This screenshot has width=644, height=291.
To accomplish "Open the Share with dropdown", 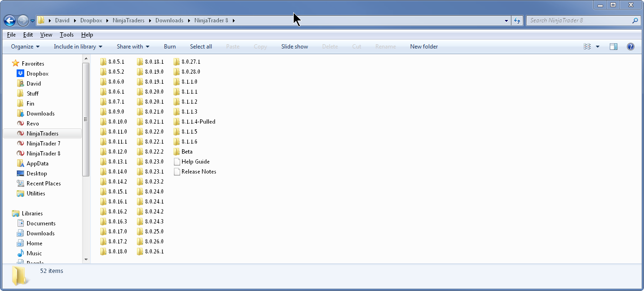I will tap(133, 47).
